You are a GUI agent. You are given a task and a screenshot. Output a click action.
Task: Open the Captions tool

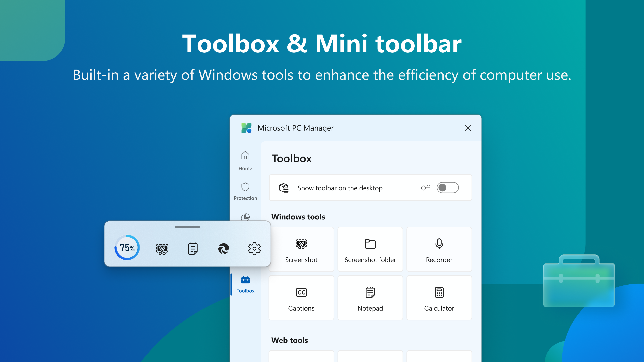(301, 297)
